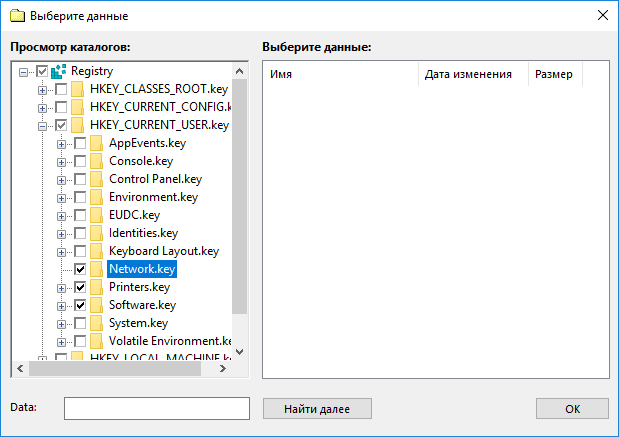
Task: Sort by the Имя column header
Action: click(341, 74)
